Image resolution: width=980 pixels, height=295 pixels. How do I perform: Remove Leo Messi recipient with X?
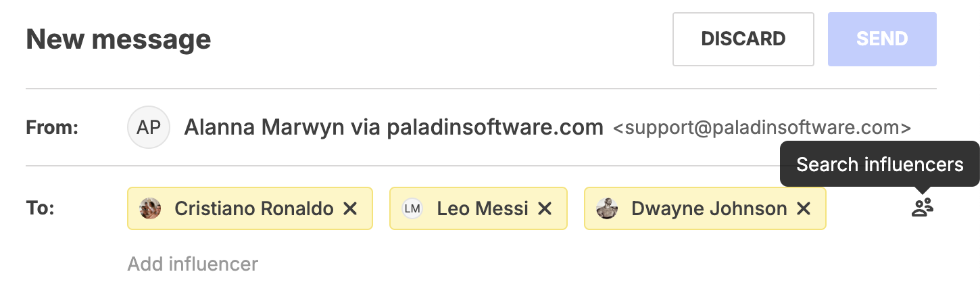coord(545,208)
